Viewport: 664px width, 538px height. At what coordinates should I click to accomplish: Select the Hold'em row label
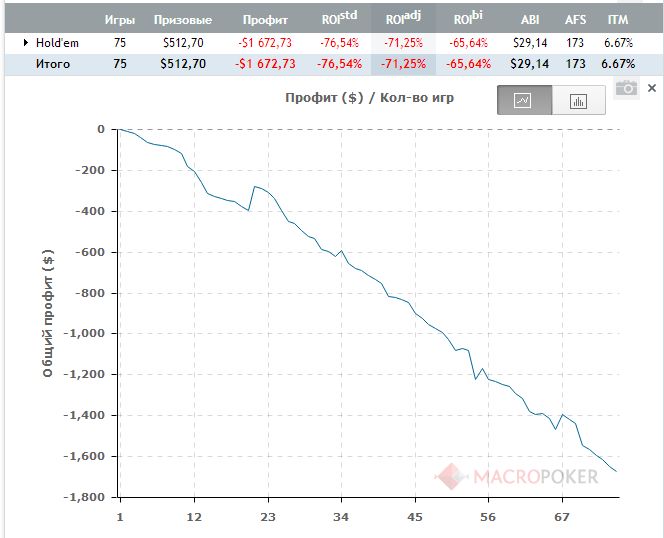[x=57, y=43]
